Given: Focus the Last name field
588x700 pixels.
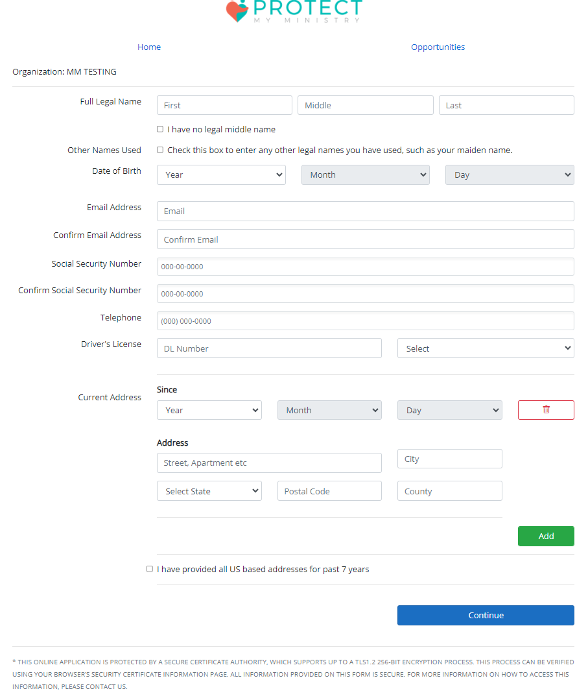Looking at the screenshot, I should tap(506, 105).
